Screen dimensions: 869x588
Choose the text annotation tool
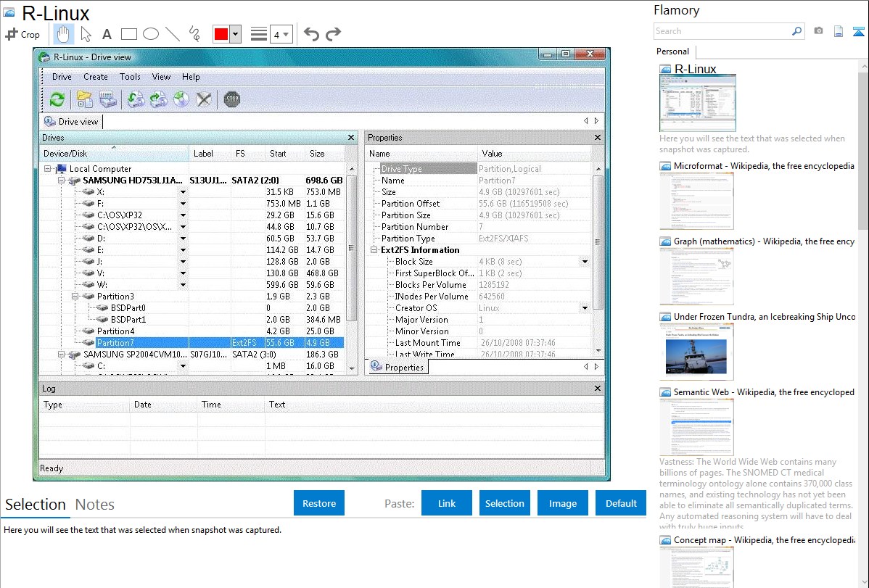pyautogui.click(x=107, y=34)
